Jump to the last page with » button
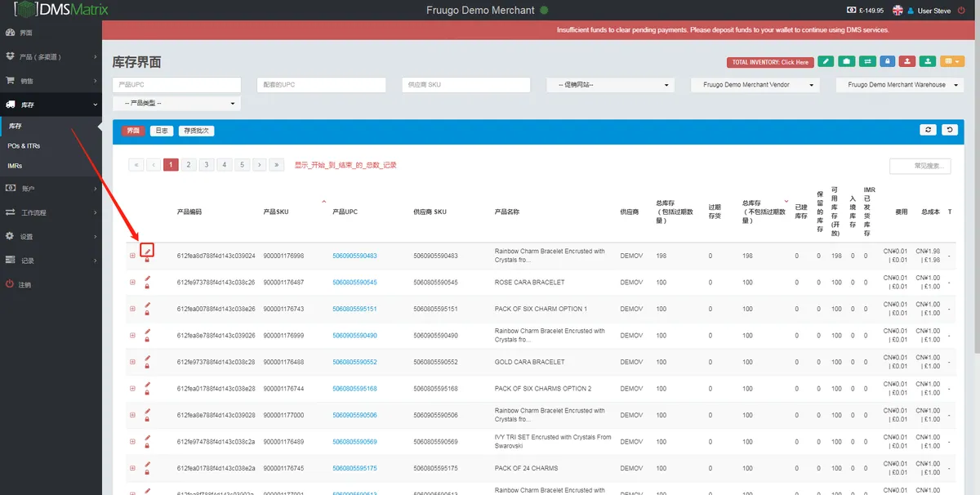The image size is (980, 495). 277,165
